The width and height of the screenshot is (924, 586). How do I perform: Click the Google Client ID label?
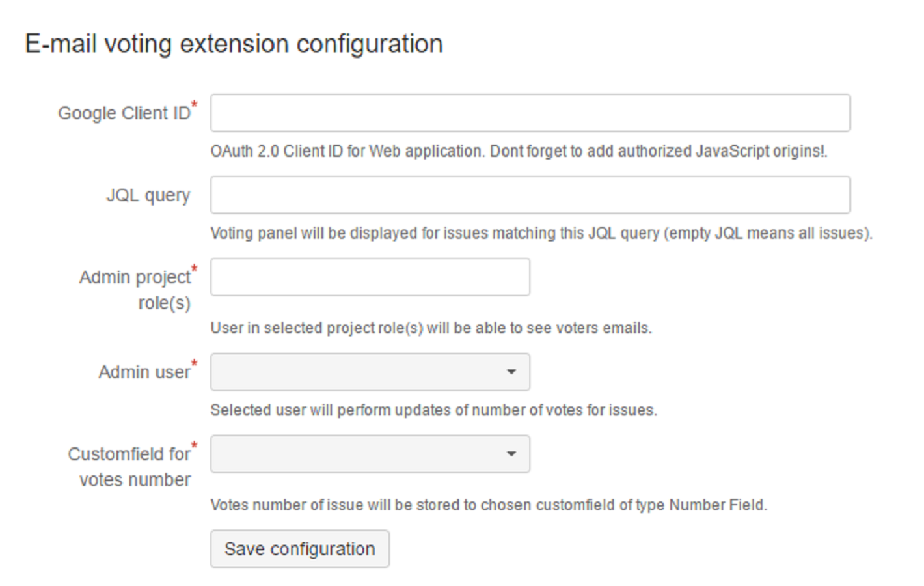pos(124,113)
